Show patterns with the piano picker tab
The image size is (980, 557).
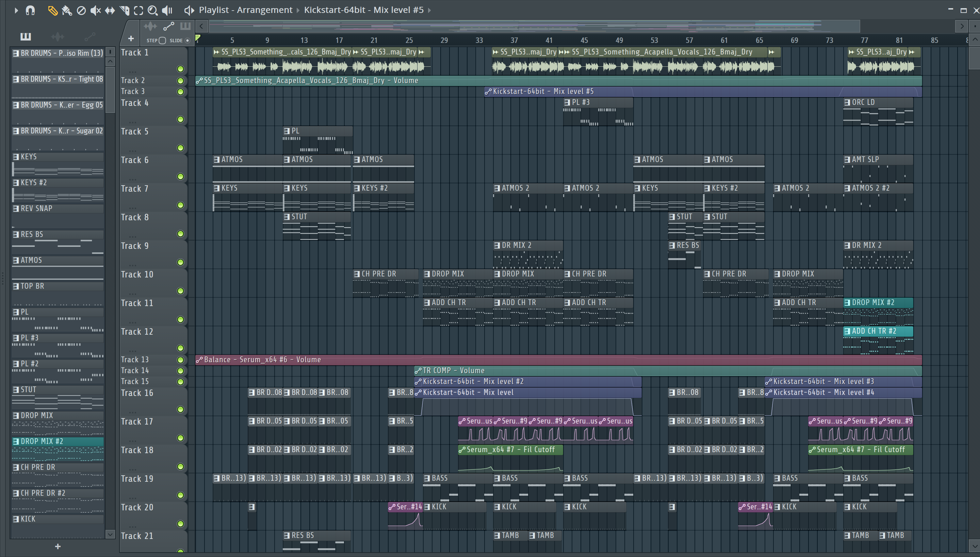26,36
